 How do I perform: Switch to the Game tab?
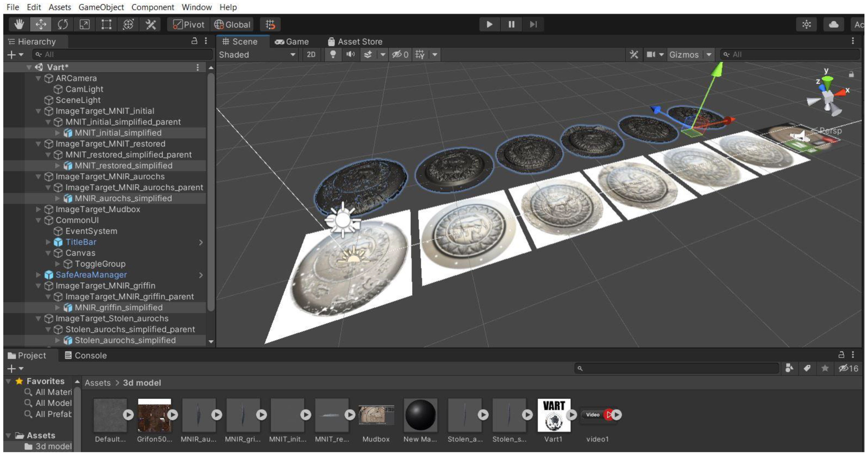292,41
